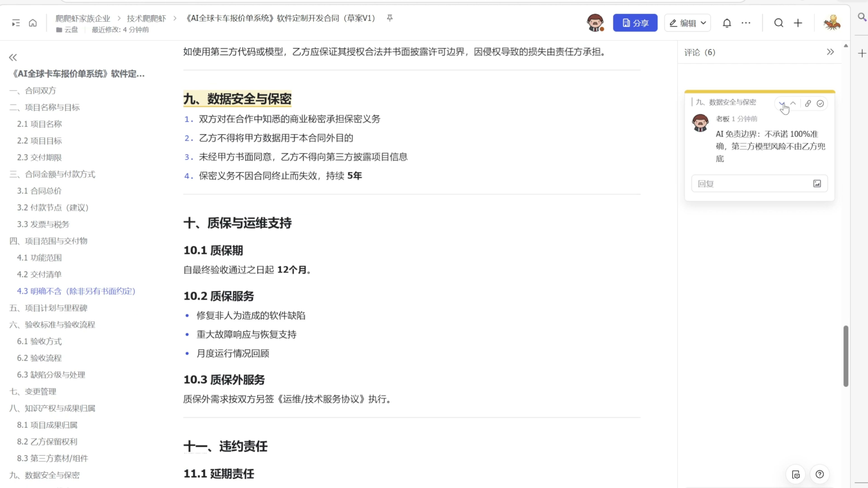Image resolution: width=868 pixels, height=488 pixels.
Task: Open 技术爬爬虾 breadcrumb link
Action: click(146, 18)
